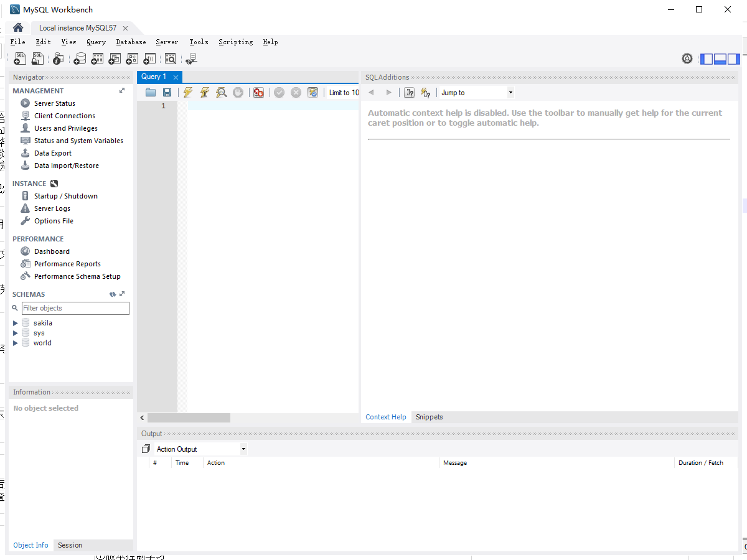Toggle autocommit mode
The width and height of the screenshot is (747, 560).
[312, 92]
